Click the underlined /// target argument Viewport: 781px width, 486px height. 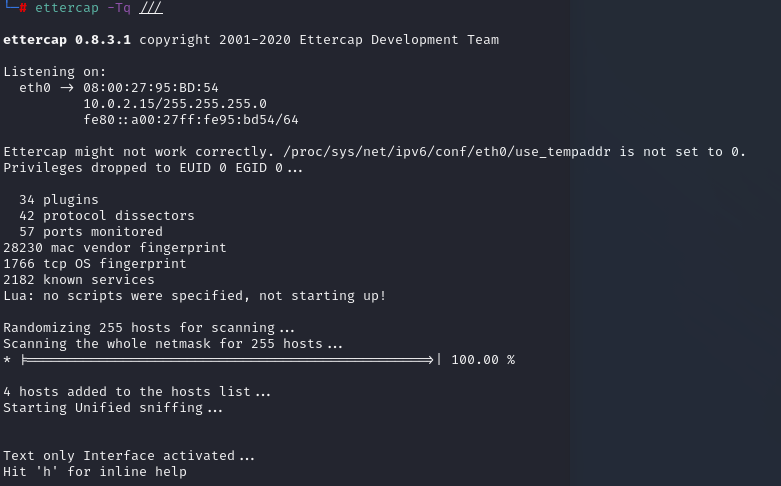click(151, 7)
